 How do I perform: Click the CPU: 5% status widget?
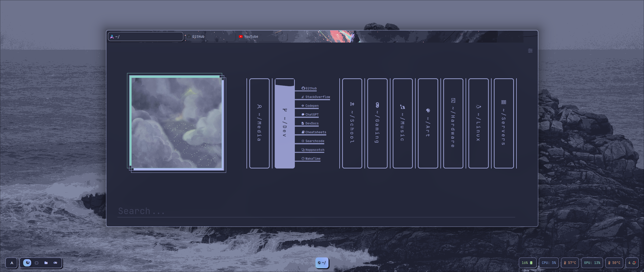point(549,263)
